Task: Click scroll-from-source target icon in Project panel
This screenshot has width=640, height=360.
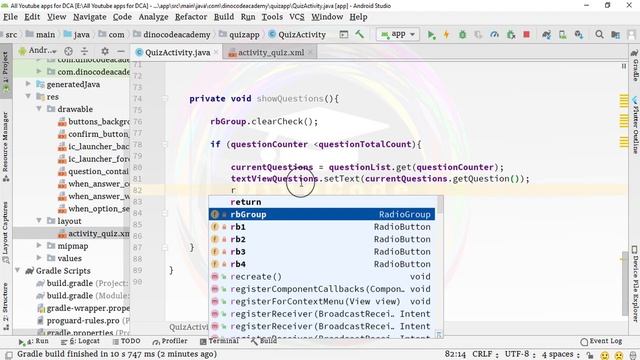Action: click(69, 51)
